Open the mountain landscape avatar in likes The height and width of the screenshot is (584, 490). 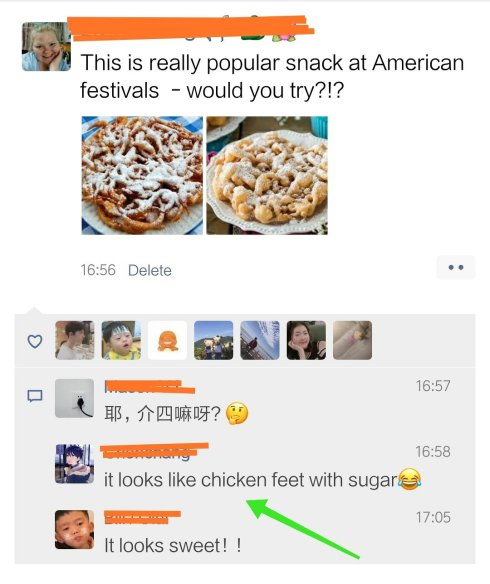coord(213,340)
